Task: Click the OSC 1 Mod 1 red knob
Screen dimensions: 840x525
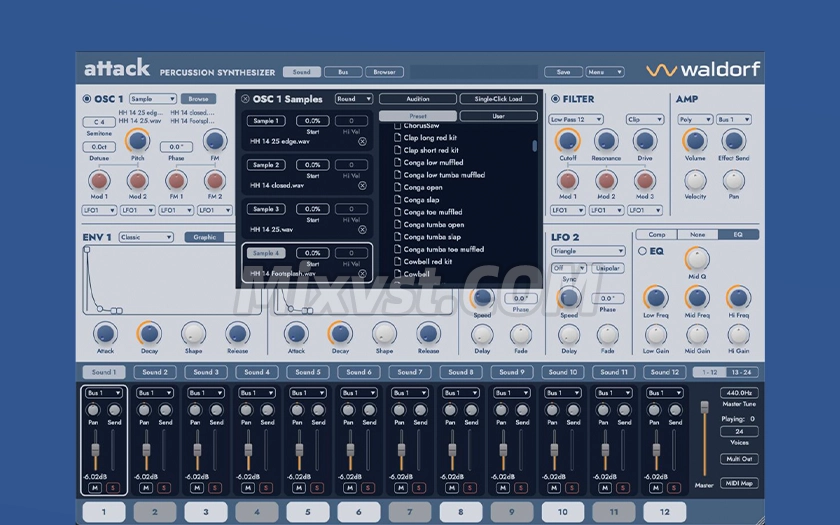Action: (99, 181)
